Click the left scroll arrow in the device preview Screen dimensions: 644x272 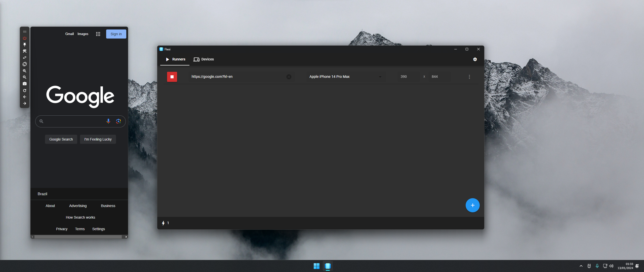[x=32, y=237]
